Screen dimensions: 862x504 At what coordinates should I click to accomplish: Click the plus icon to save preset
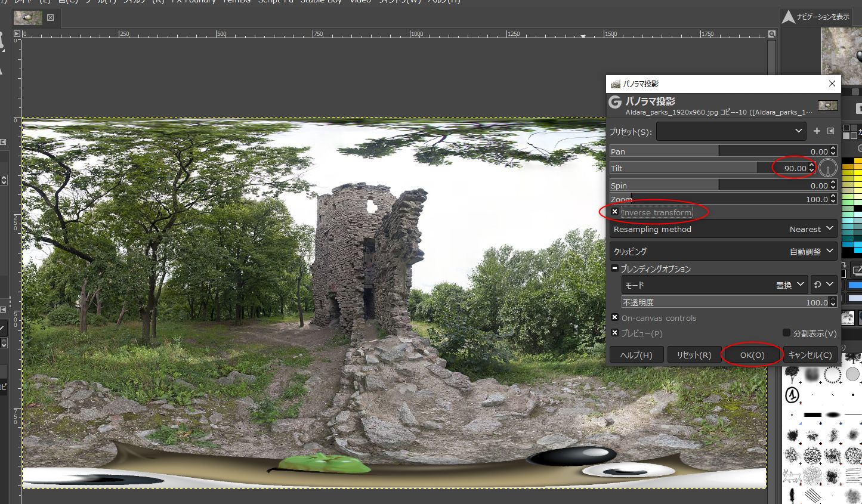pos(817,131)
